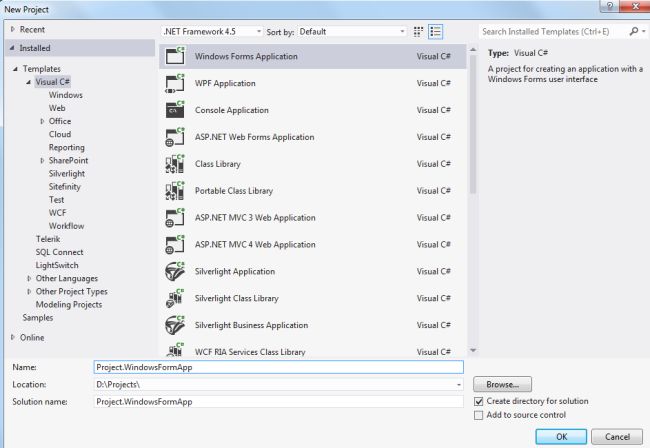Open the Cloud template category

pyautogui.click(x=60, y=134)
